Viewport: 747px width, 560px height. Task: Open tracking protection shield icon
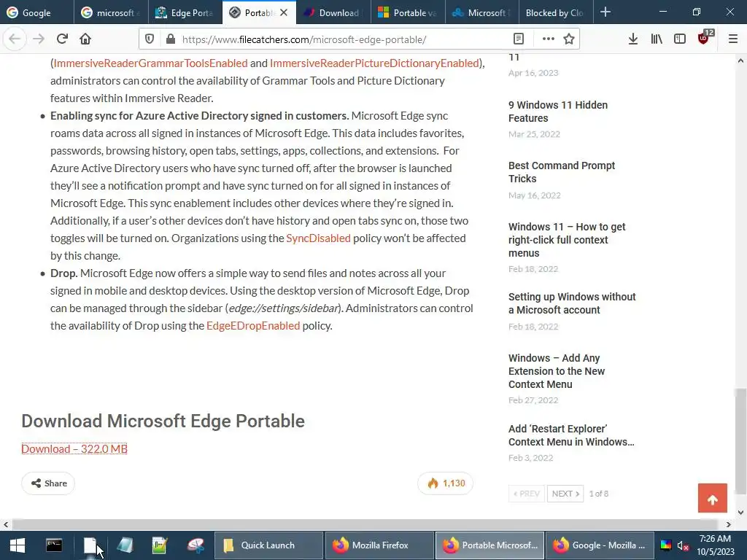[x=150, y=39]
